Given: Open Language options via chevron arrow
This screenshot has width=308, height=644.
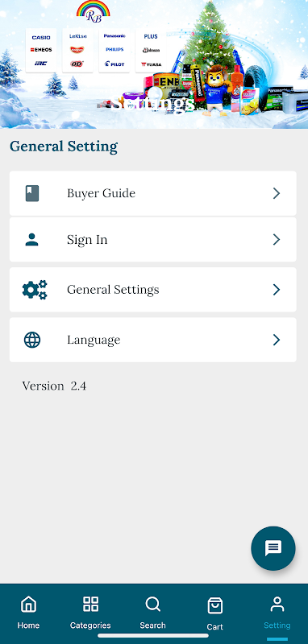Looking at the screenshot, I should tap(277, 340).
